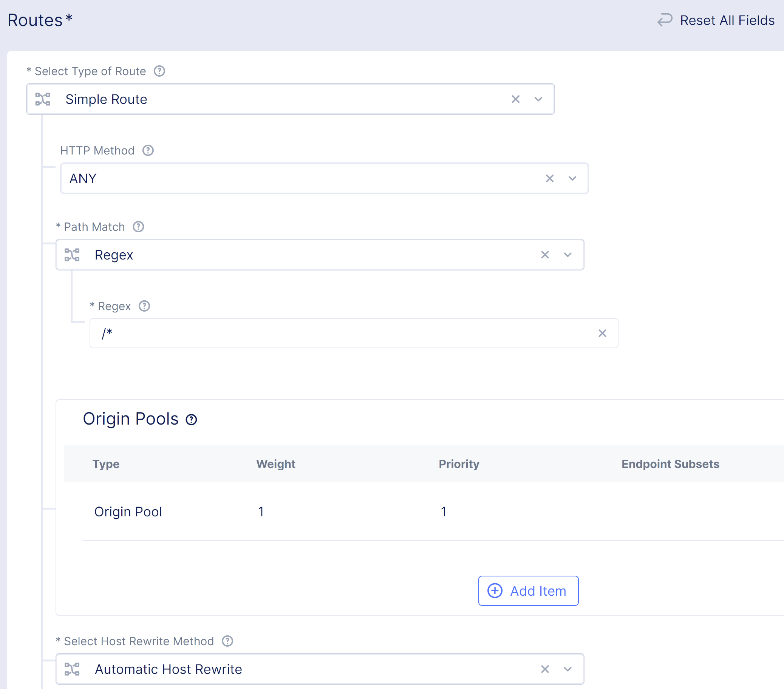This screenshot has width=784, height=689.
Task: Click the Origin Pools help icon
Action: (x=191, y=419)
